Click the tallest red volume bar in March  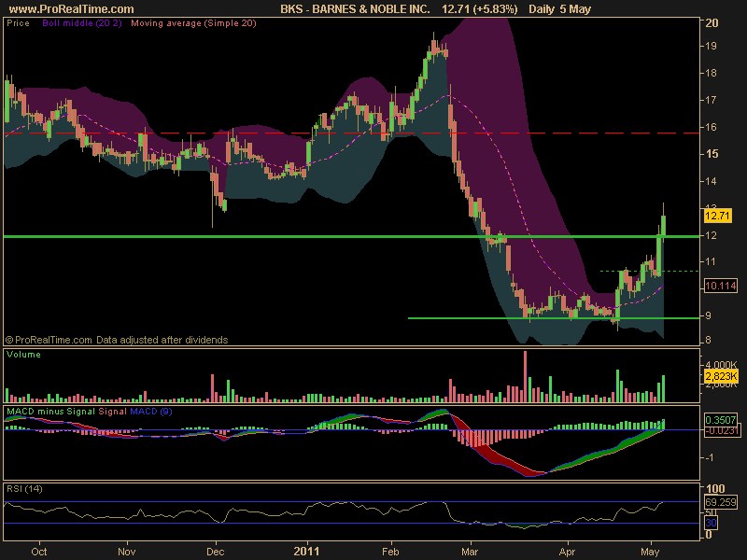coord(525,377)
